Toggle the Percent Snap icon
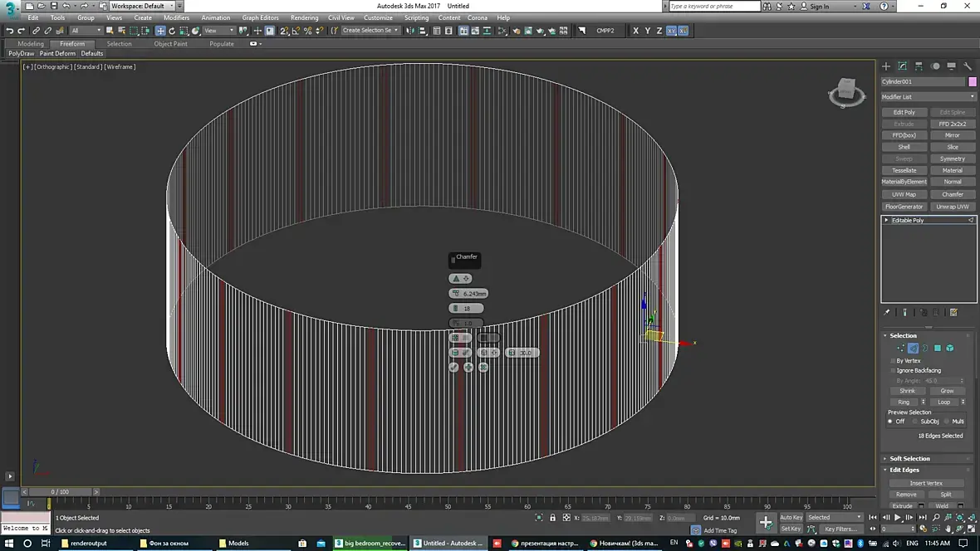This screenshot has width=980, height=551. 307,31
